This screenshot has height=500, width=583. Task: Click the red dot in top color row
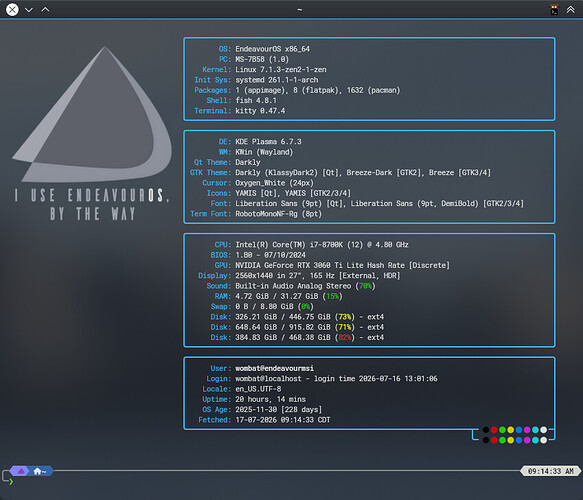pyautogui.click(x=494, y=430)
